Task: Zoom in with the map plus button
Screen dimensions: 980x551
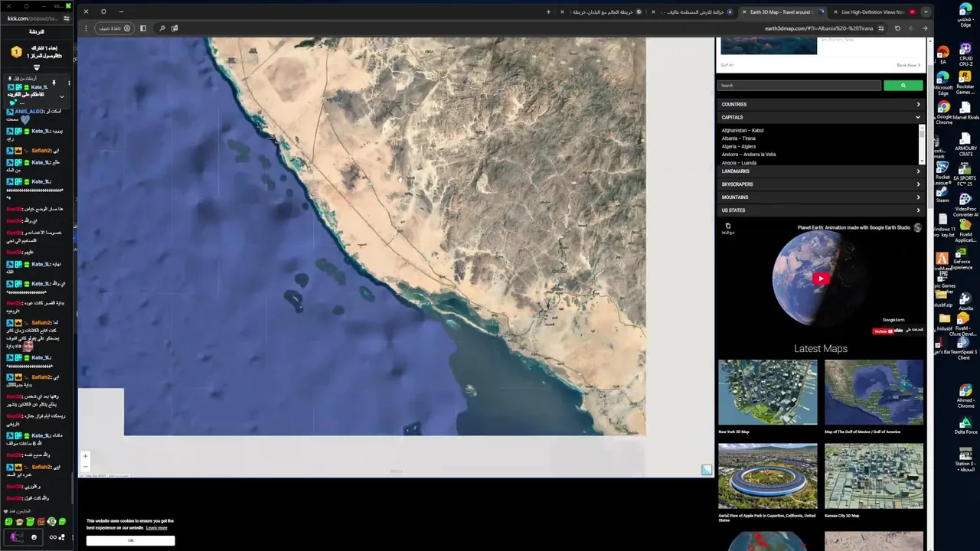Action: tap(85, 456)
